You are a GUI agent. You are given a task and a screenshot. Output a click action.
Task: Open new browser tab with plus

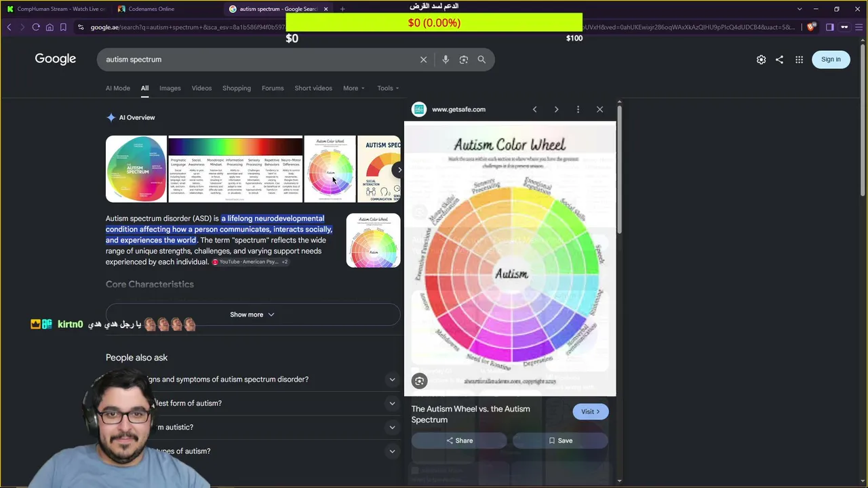342,9
